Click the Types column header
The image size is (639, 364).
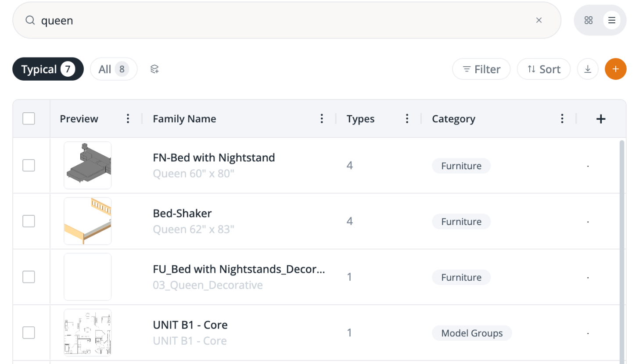[360, 119]
